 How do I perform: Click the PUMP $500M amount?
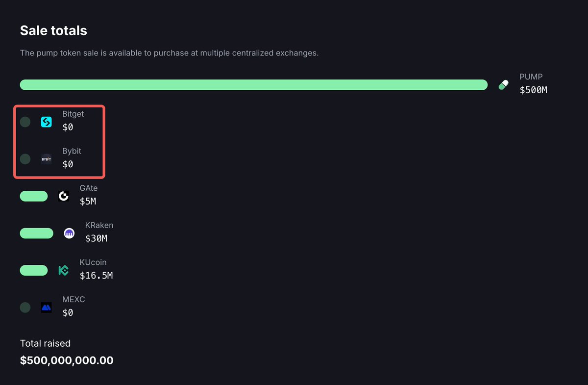tap(533, 90)
